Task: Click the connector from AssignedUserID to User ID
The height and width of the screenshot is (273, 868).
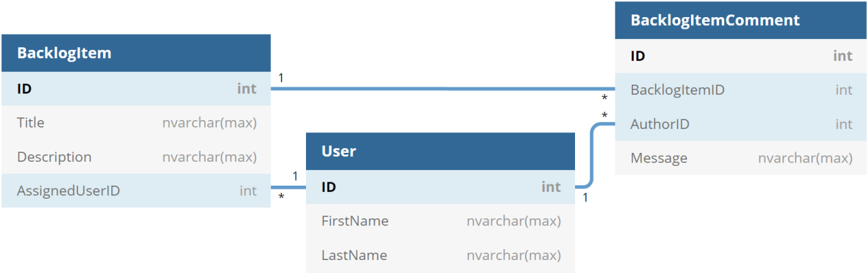Action: point(288,187)
